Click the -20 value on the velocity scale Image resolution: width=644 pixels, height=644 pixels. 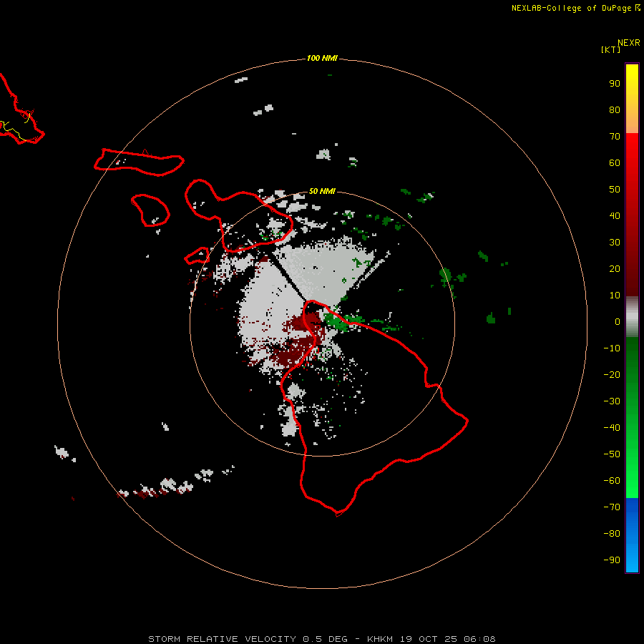[x=612, y=375]
